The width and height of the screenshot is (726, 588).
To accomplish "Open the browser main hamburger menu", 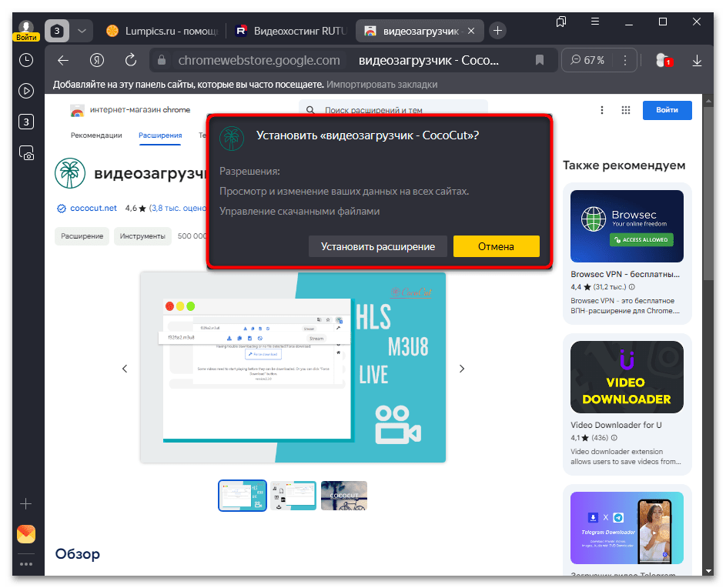I will [x=595, y=22].
